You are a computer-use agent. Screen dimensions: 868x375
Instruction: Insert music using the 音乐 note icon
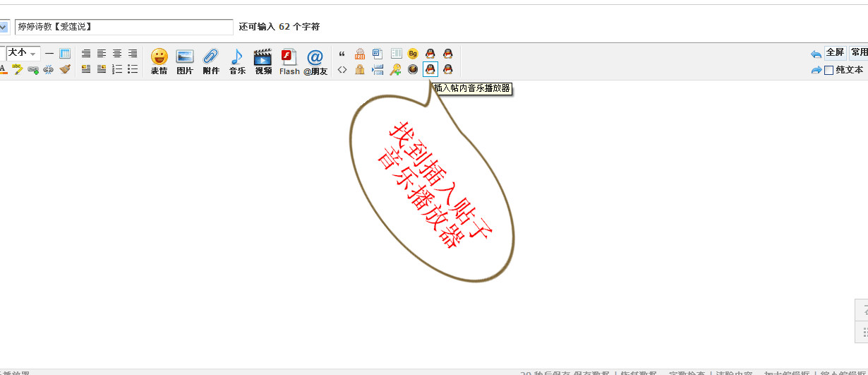(237, 61)
